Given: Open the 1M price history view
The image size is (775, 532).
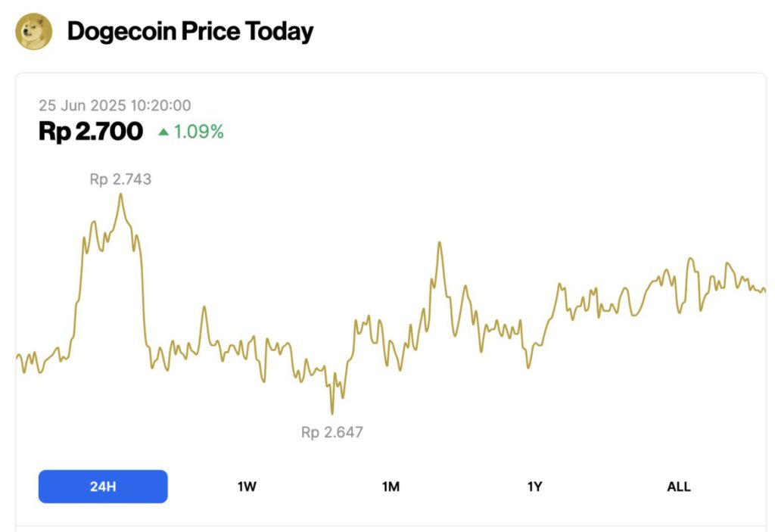Looking at the screenshot, I should coord(391,487).
